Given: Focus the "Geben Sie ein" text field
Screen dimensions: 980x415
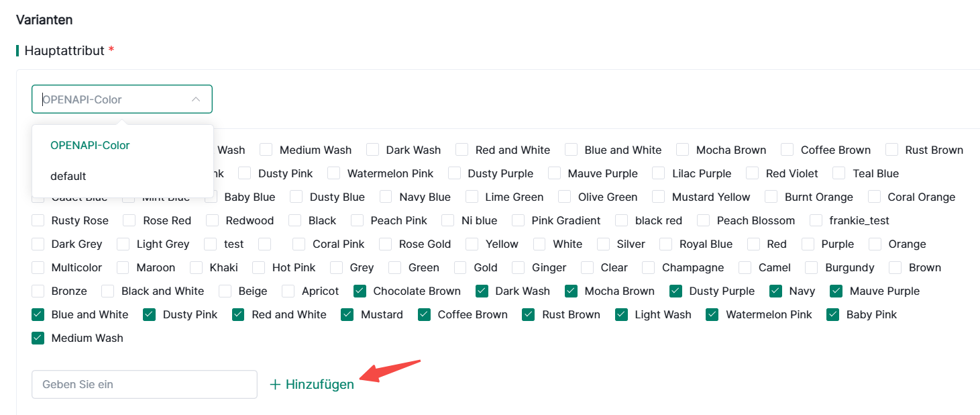Looking at the screenshot, I should coord(144,385).
